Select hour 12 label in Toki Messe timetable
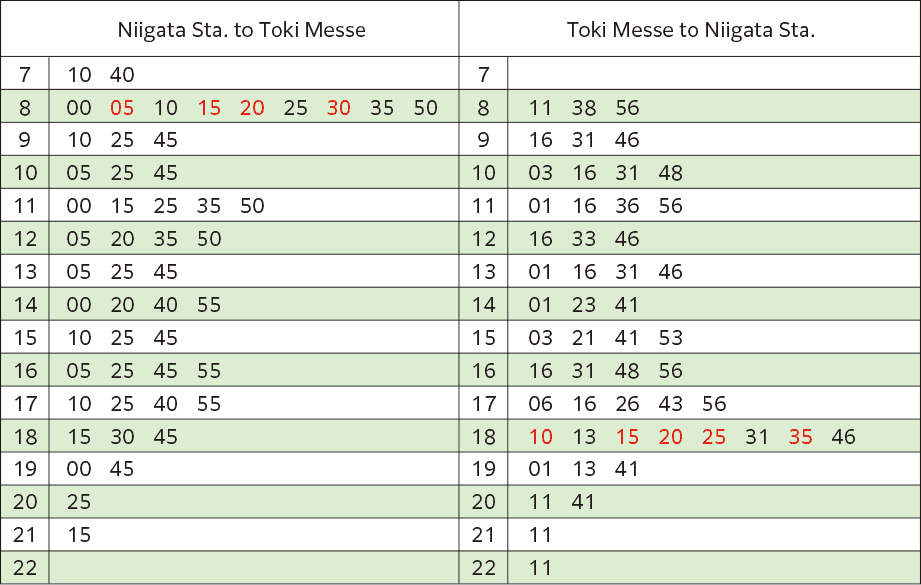This screenshot has width=921, height=585. 483,239
